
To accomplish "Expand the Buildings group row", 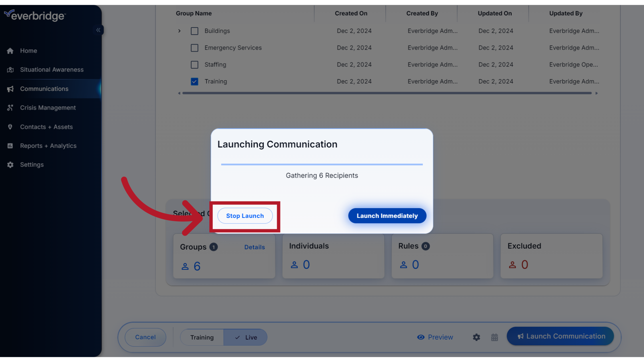I will click(179, 31).
